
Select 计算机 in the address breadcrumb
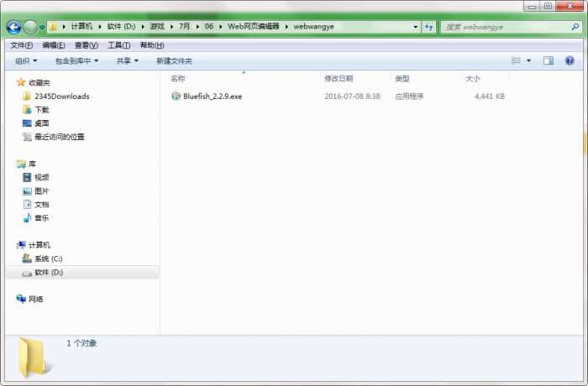[x=81, y=27]
